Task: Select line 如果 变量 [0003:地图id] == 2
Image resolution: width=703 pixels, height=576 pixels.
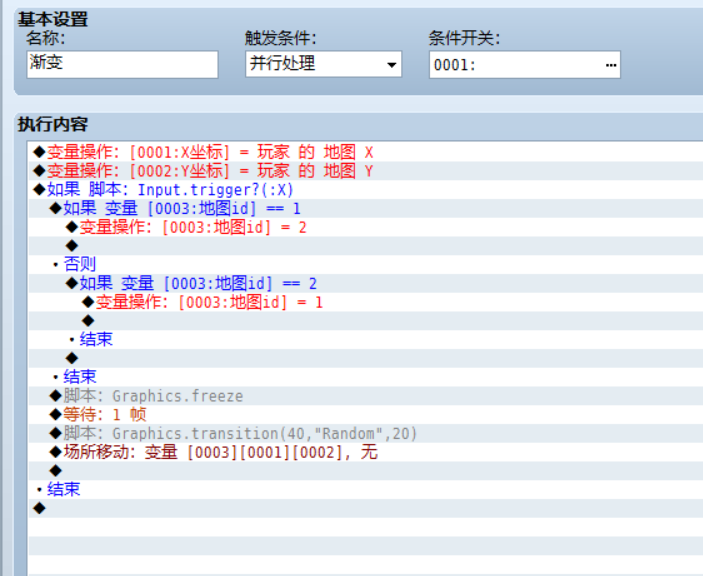Action: pyautogui.click(x=365, y=283)
